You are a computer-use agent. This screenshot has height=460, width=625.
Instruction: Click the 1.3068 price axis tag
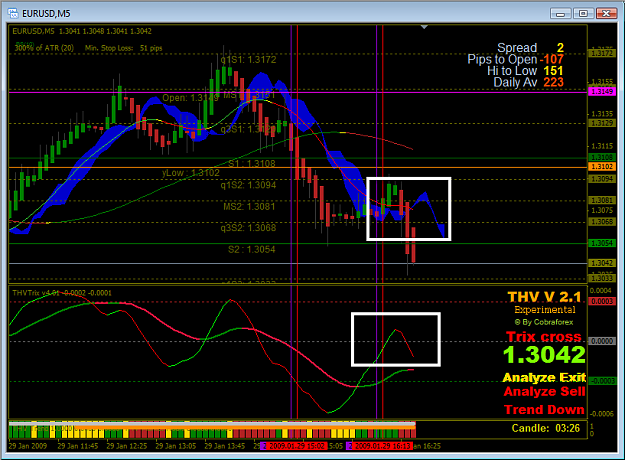tap(602, 222)
